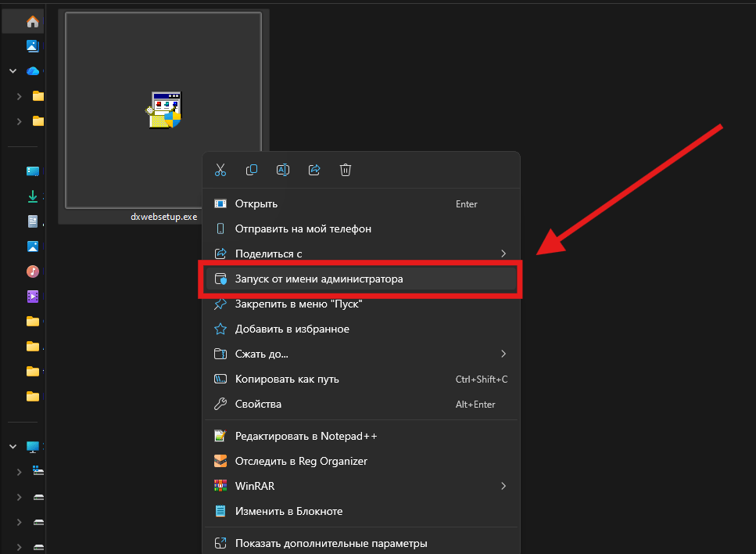756x554 pixels.
Task: Open the Home icon in navigation pane
Action: click(32, 22)
